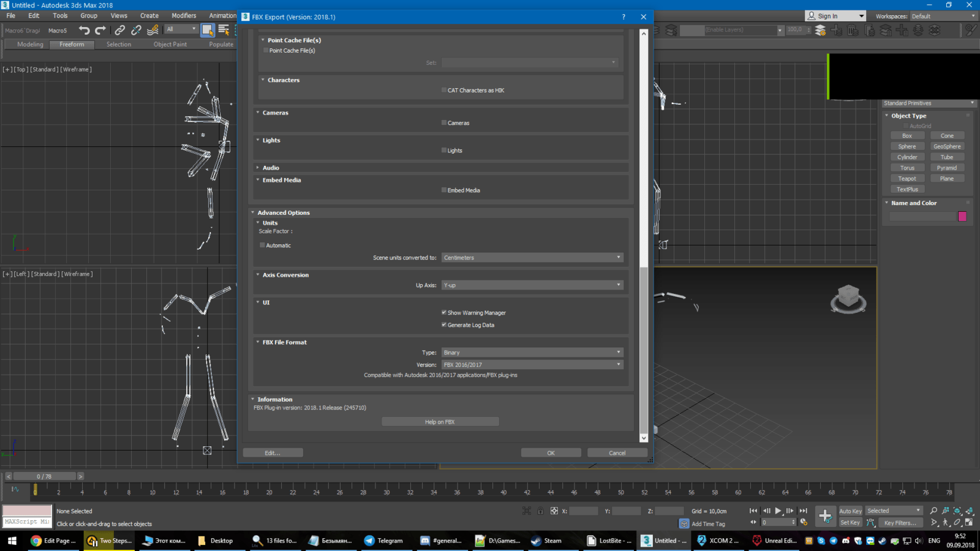Click the Help on FBX button

tap(440, 422)
